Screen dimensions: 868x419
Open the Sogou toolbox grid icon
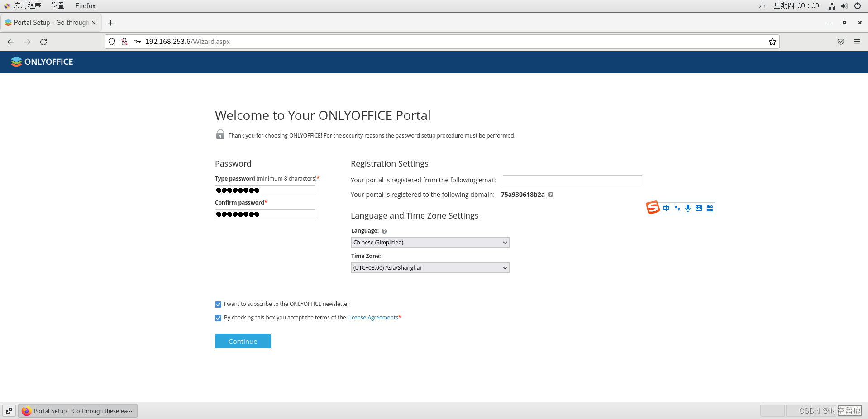pyautogui.click(x=710, y=208)
